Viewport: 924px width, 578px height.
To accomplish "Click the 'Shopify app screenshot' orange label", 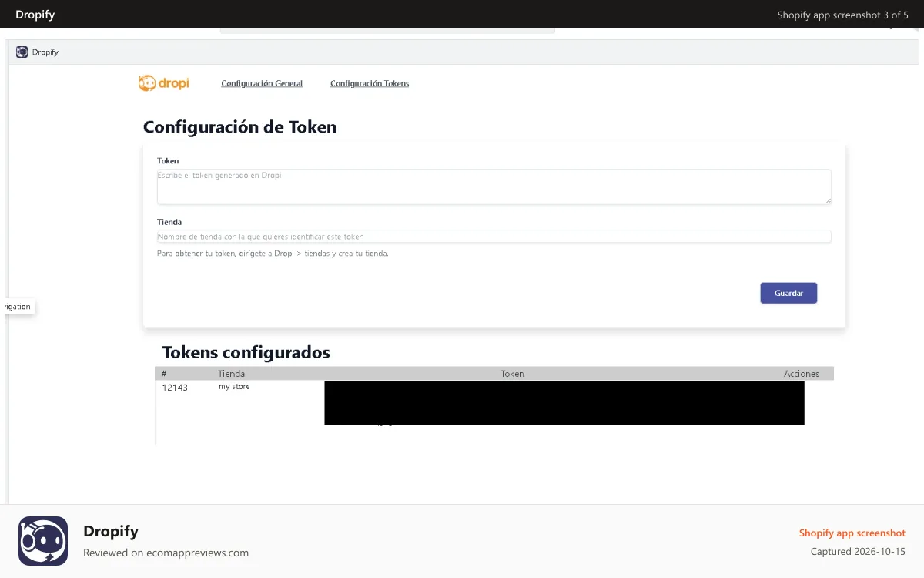I will click(852, 533).
